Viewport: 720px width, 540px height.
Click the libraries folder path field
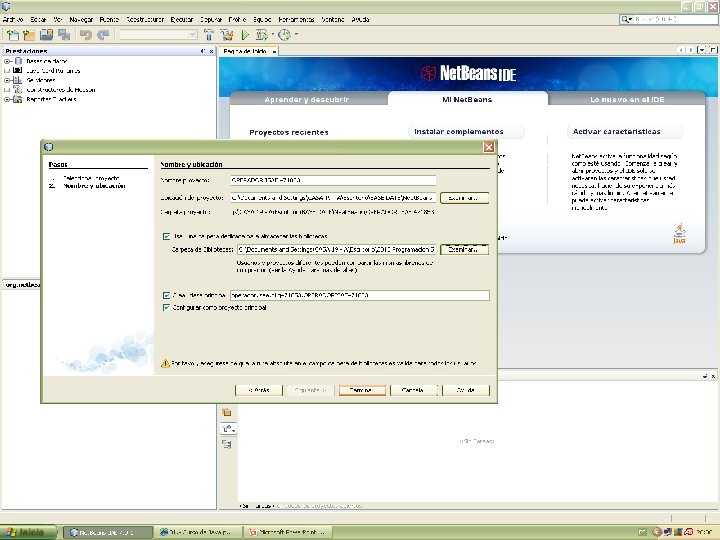(x=337, y=249)
